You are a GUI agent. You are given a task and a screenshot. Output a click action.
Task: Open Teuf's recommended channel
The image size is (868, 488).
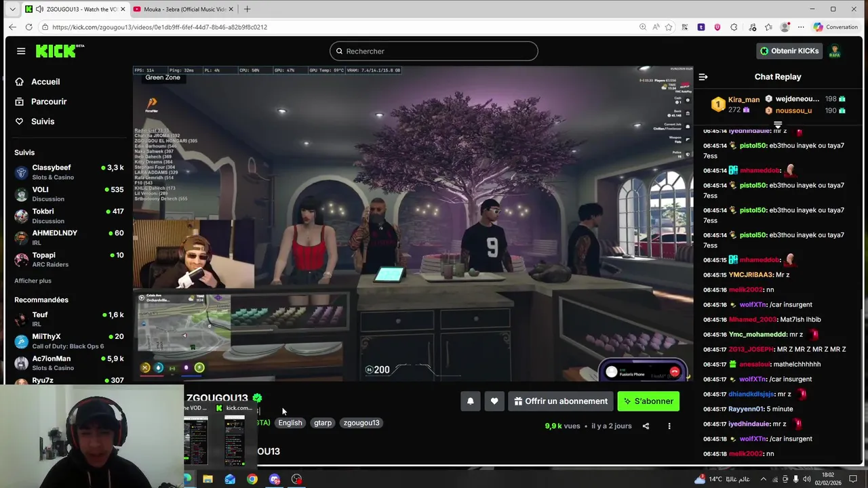[68, 319]
